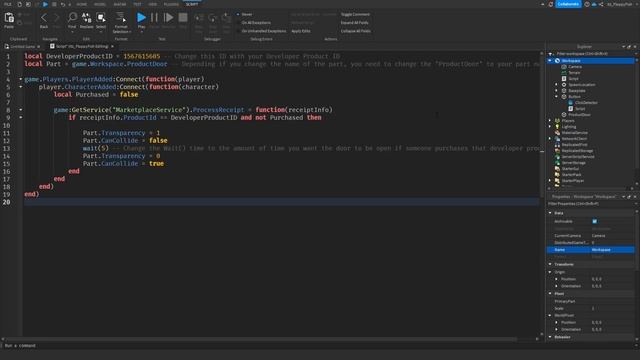Collapse the Data properties section
The width and height of the screenshot is (640, 360).
pyautogui.click(x=550, y=213)
